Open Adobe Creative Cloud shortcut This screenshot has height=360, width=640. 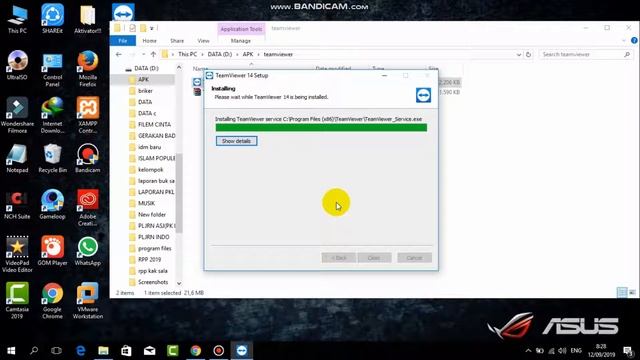pos(87,208)
